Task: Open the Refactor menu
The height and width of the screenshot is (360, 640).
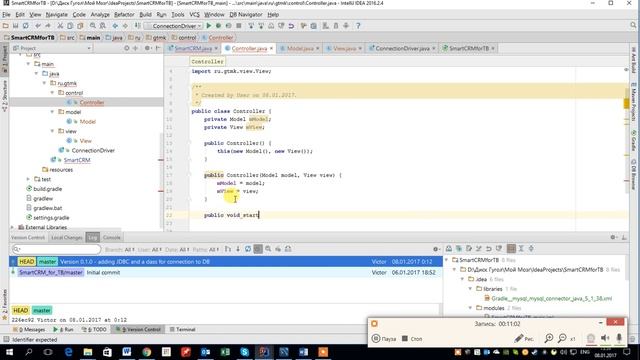Action: point(124,14)
